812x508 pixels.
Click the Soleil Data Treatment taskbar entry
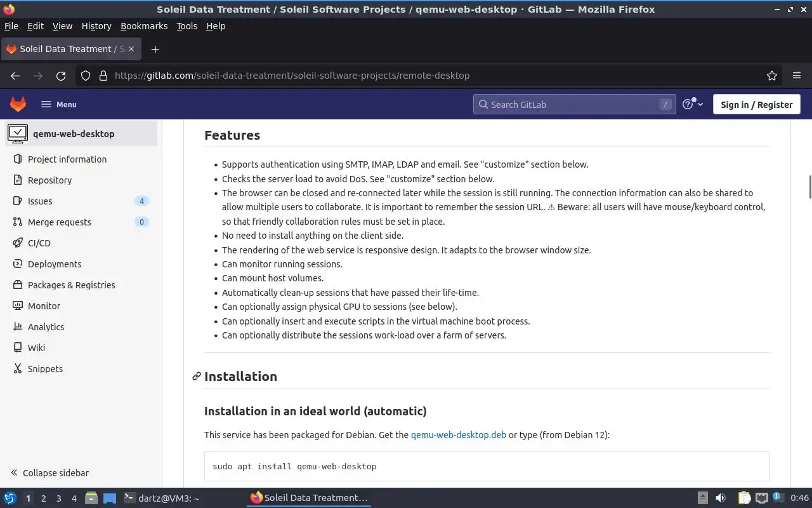(309, 498)
